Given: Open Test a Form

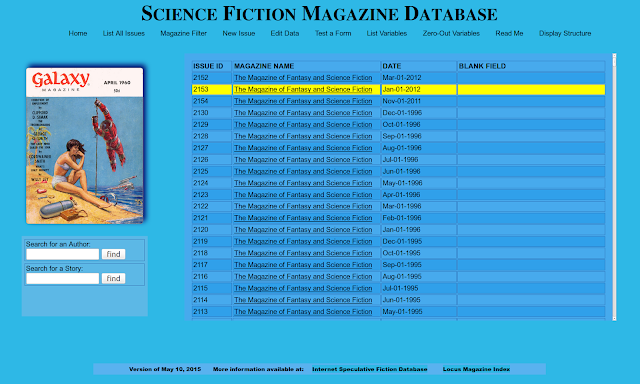Looking at the screenshot, I should click(x=333, y=33).
